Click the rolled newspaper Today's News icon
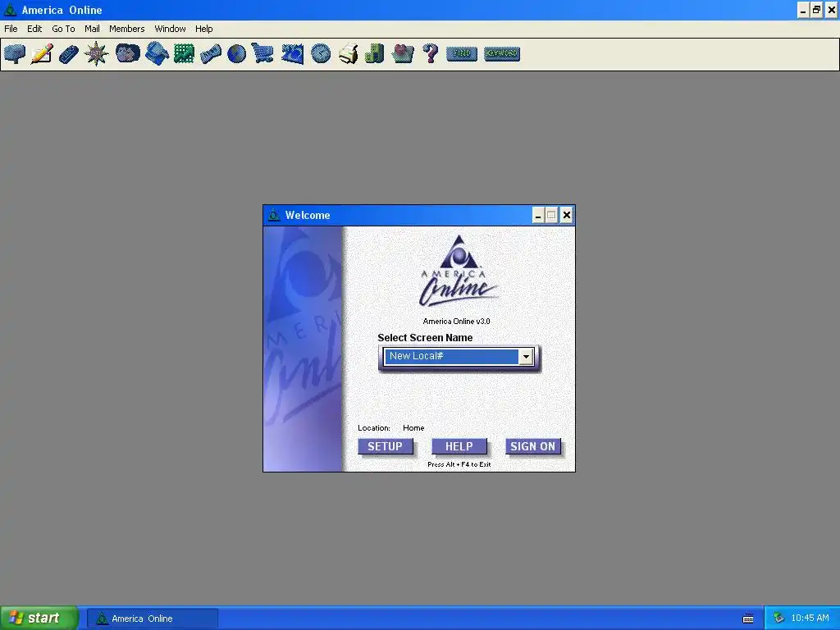This screenshot has height=630, width=840. coord(211,53)
